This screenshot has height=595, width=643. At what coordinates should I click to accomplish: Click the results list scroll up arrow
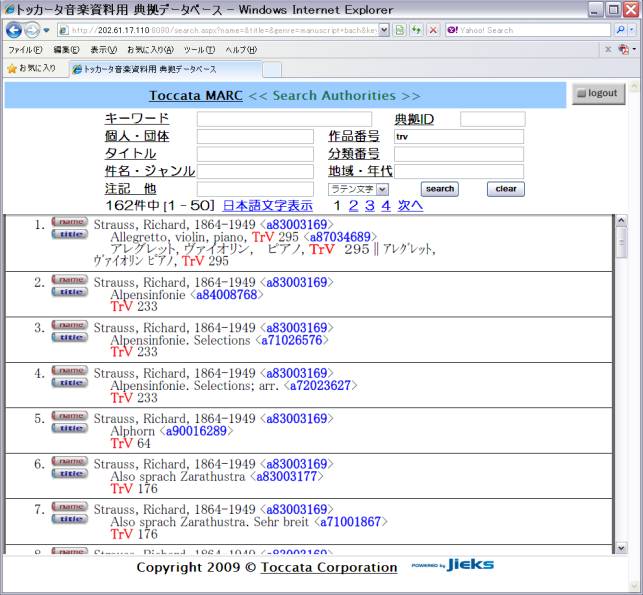[621, 221]
